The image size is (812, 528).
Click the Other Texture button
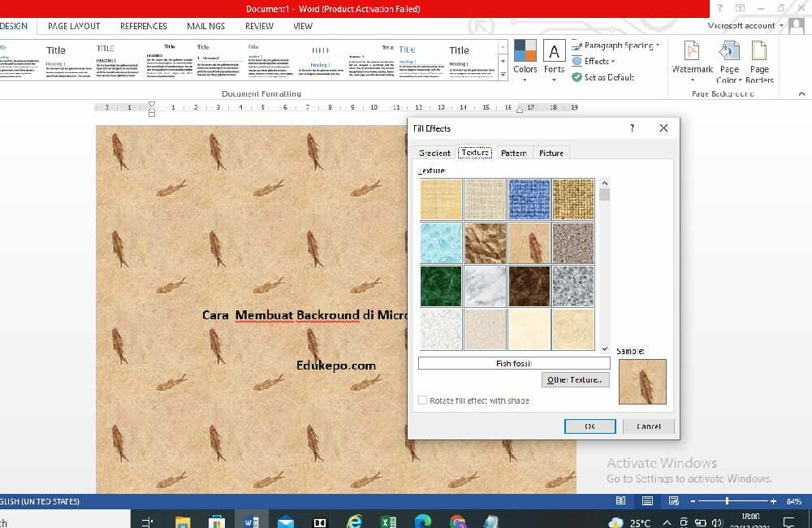click(575, 379)
